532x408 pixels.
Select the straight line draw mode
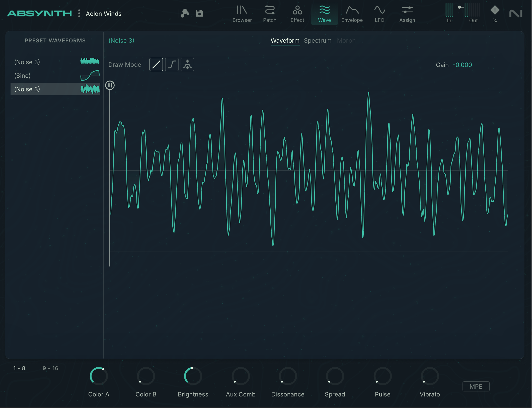point(156,64)
